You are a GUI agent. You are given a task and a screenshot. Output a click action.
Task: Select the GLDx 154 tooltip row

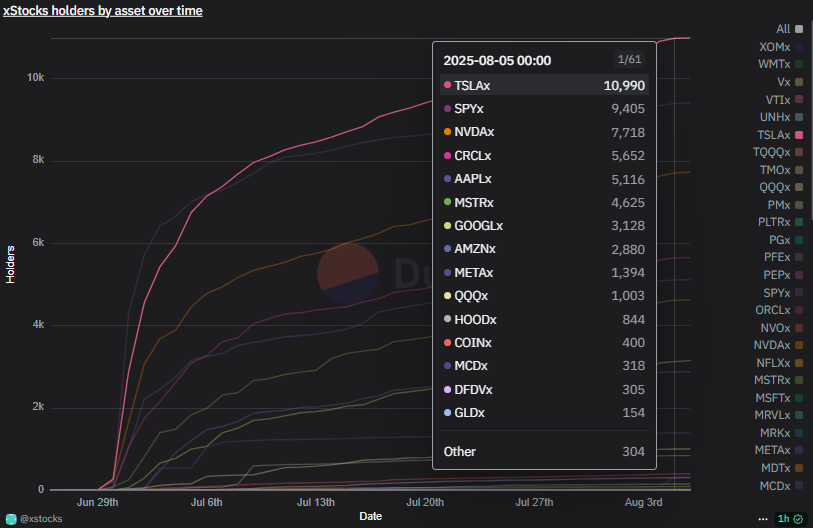point(544,413)
